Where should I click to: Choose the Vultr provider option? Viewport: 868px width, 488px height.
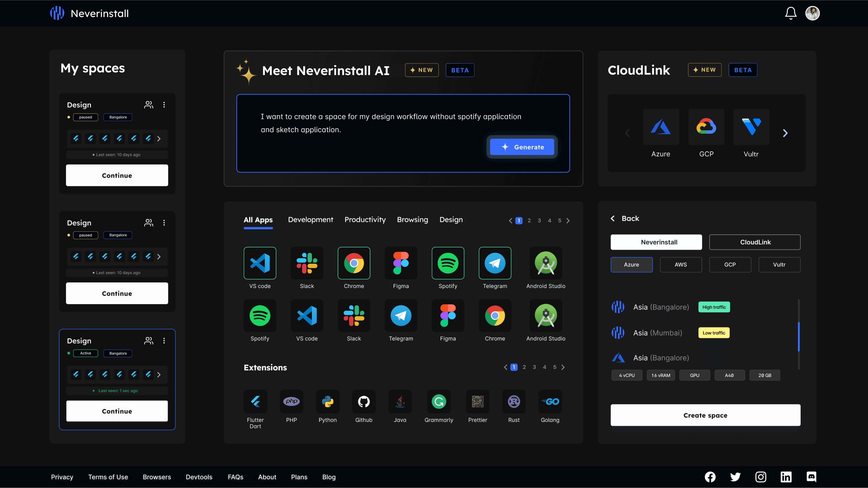779,264
